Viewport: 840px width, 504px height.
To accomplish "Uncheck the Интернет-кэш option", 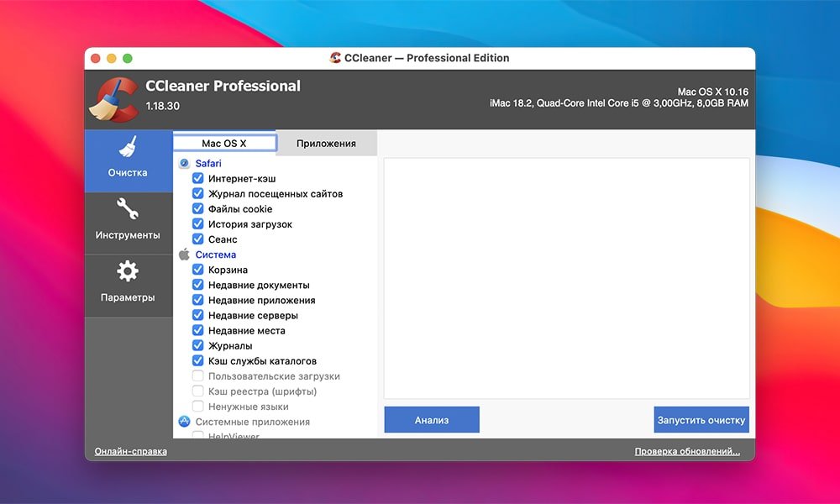I will (197, 178).
